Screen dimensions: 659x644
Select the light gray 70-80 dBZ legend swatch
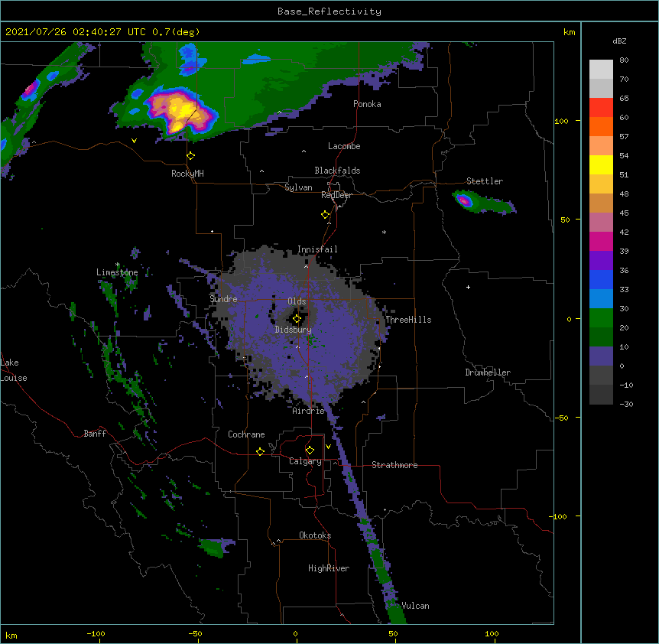[x=601, y=70]
